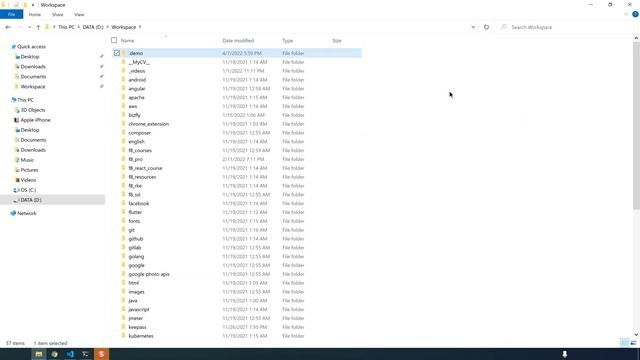Viewport: 640px width, 360px height.
Task: Open Chrome from the taskbar
Action: pyautogui.click(x=54, y=354)
